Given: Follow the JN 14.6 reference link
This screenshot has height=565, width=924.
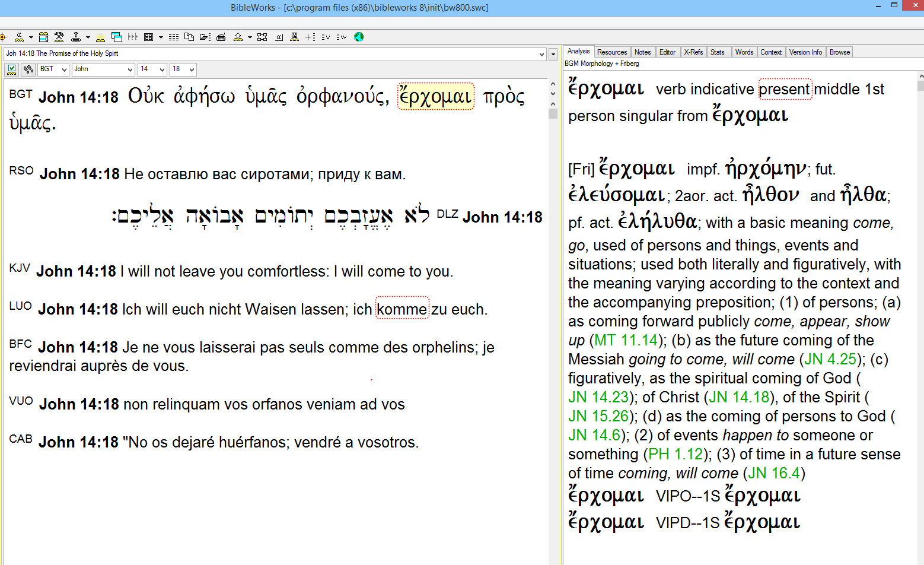Looking at the screenshot, I should point(594,435).
